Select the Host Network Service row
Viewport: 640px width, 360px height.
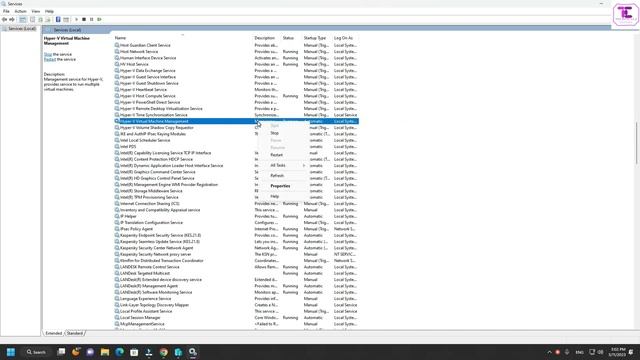pyautogui.click(x=236, y=52)
